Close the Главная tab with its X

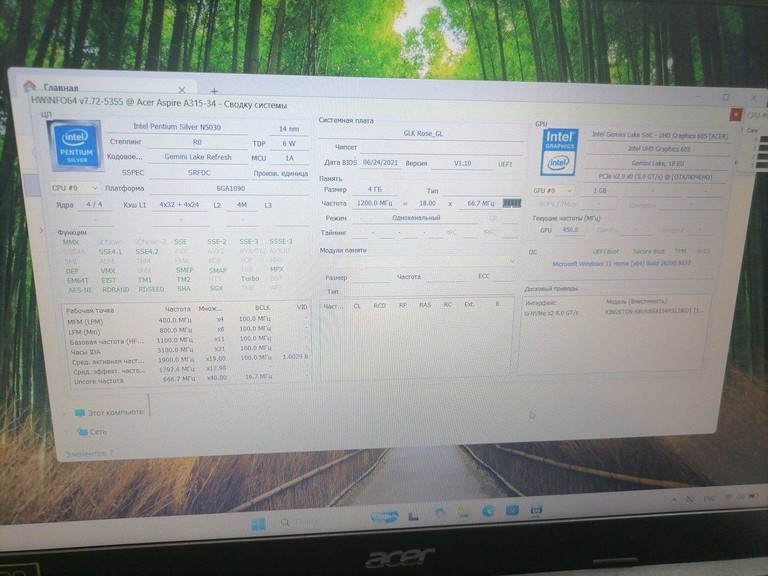pyautogui.click(x=182, y=90)
